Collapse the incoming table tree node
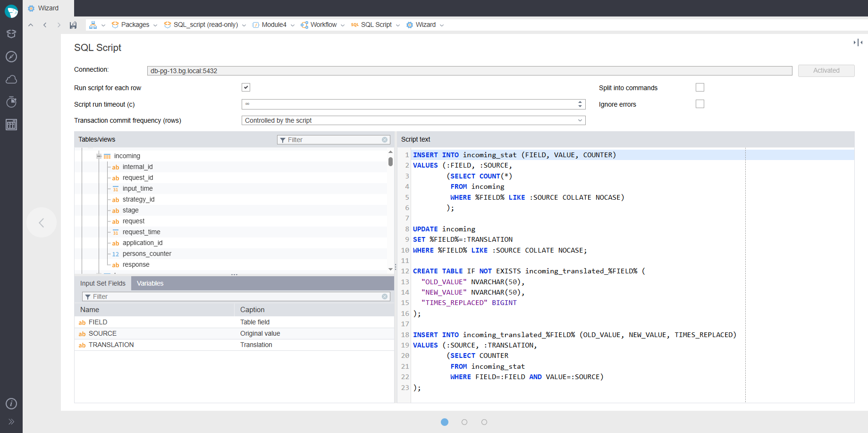The height and width of the screenshot is (433, 868). [99, 156]
